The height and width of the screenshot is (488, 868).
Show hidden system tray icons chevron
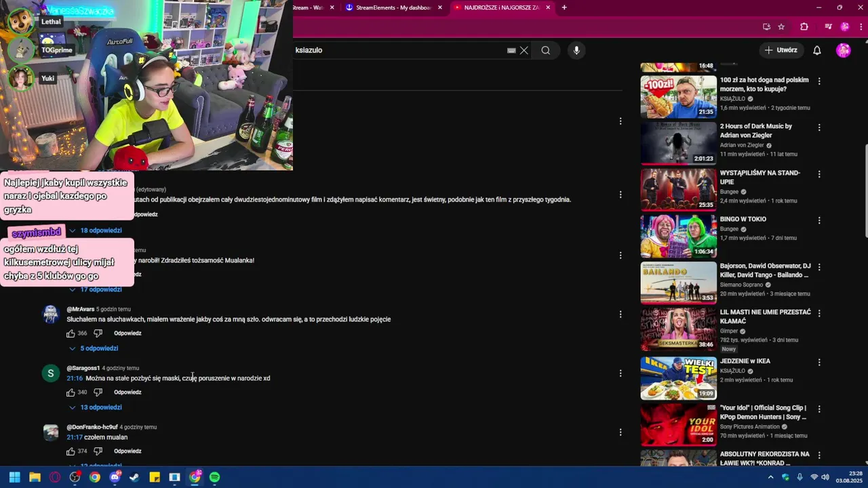pos(770,477)
